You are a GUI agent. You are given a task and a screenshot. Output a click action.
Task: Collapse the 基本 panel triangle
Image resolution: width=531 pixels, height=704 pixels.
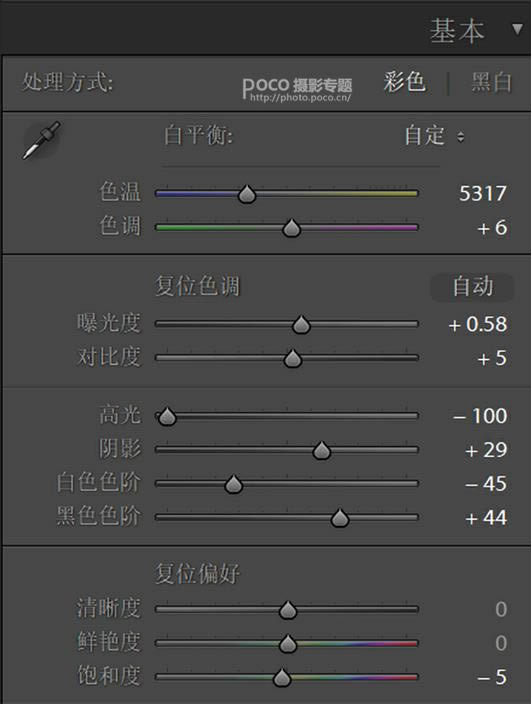(x=517, y=30)
